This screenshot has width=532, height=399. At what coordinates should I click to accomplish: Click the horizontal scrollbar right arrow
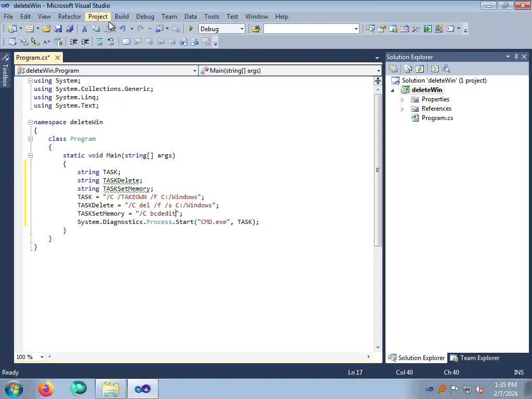pos(368,356)
